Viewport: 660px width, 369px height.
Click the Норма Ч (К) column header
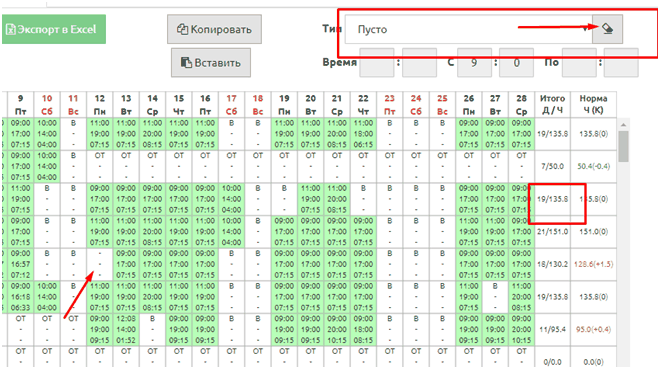pos(593,104)
